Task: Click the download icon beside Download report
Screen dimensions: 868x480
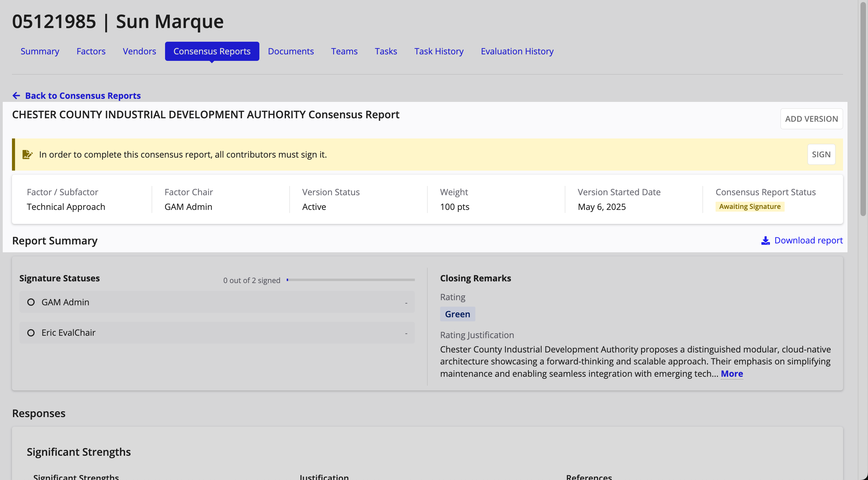Action: pyautogui.click(x=765, y=241)
